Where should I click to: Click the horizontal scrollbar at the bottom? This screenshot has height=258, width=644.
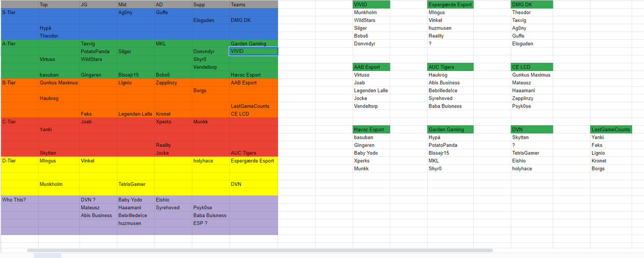(259, 250)
